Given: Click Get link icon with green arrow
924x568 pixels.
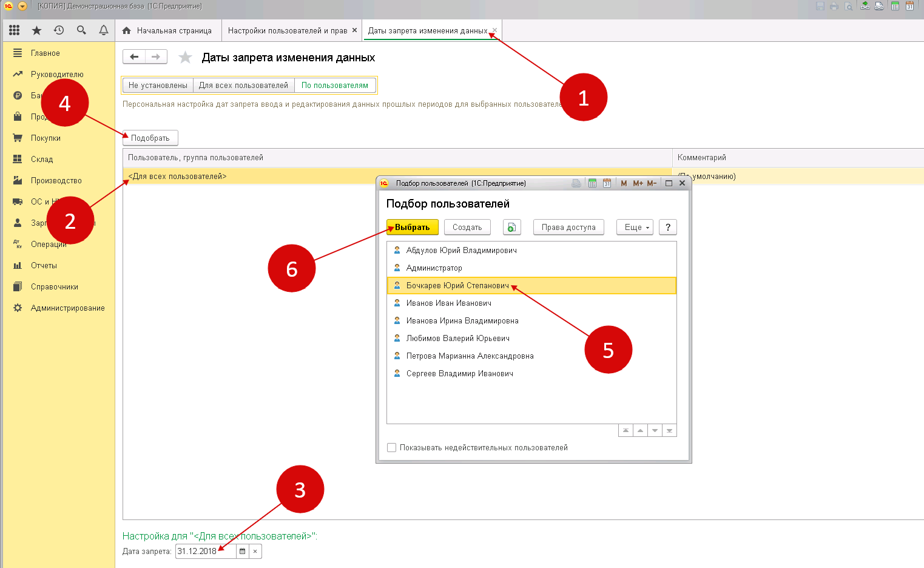Looking at the screenshot, I should tap(865, 6).
